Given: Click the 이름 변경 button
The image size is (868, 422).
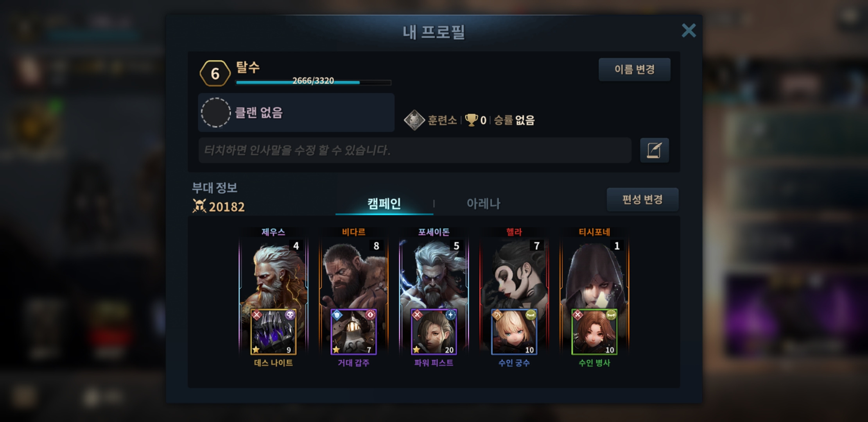Looking at the screenshot, I should pos(635,70).
